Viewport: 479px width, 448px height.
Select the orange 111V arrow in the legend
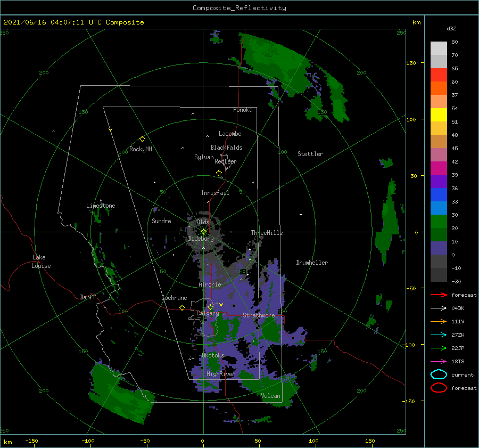[x=439, y=321]
